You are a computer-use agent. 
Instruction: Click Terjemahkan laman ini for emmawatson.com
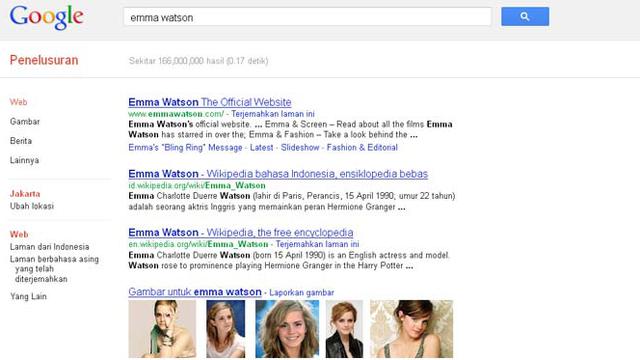click(x=273, y=114)
